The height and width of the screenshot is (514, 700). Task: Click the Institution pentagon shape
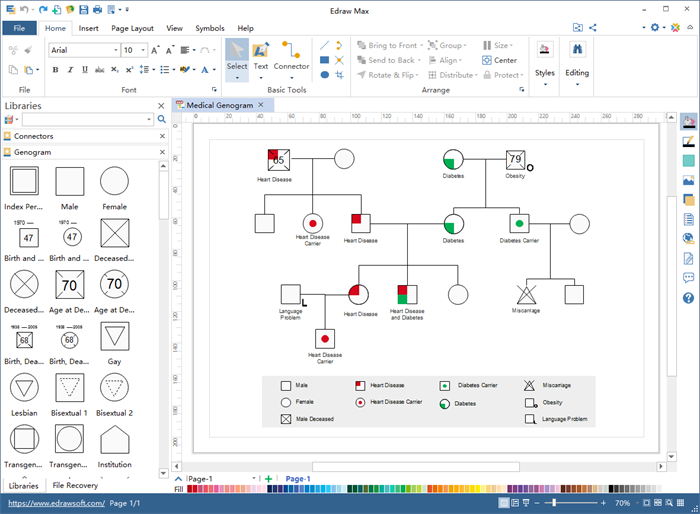point(114,440)
